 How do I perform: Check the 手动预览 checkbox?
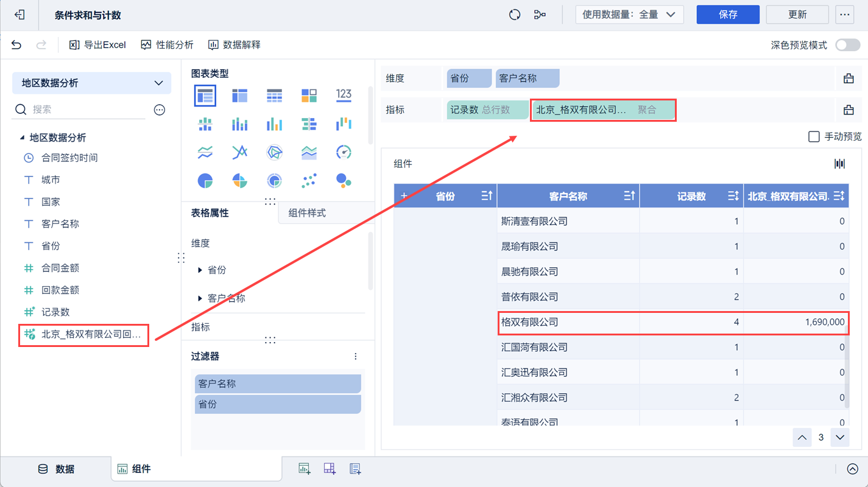pyautogui.click(x=814, y=136)
